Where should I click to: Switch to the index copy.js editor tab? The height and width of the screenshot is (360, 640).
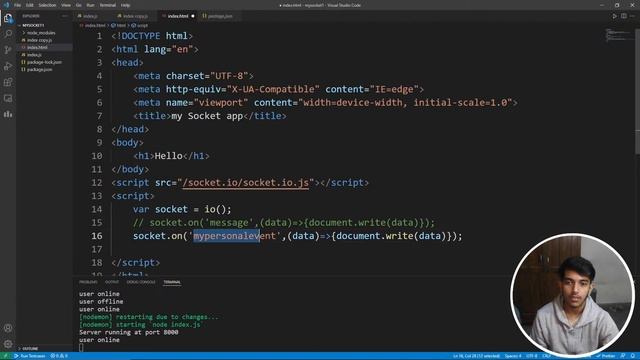coord(135,16)
